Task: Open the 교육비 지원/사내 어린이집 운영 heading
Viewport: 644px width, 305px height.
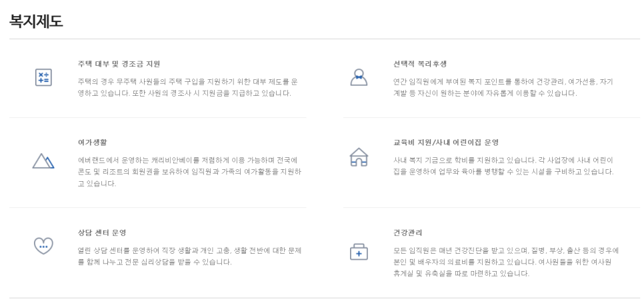Action: [x=445, y=142]
